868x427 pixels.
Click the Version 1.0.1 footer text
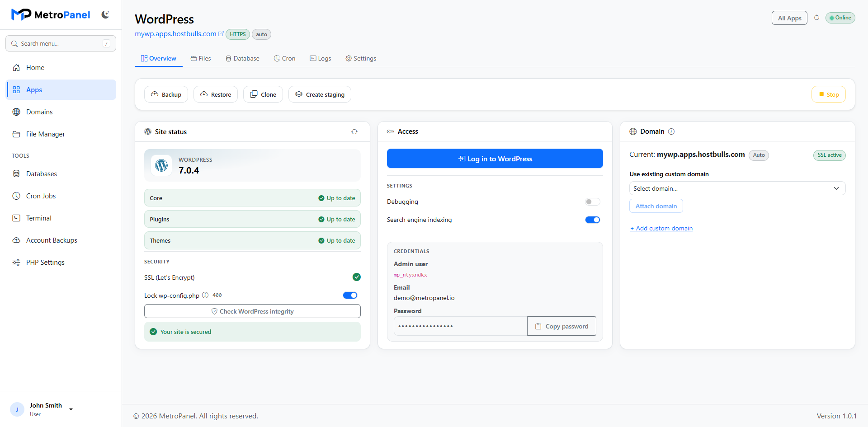tap(836, 416)
